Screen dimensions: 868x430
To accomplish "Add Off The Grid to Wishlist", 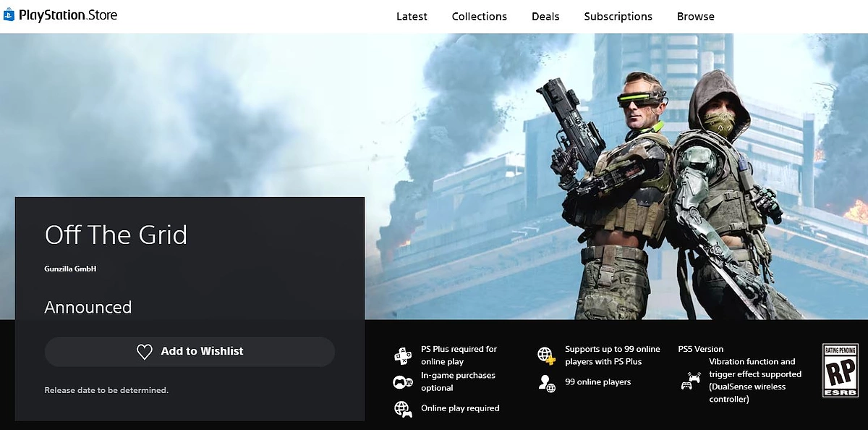I will (190, 351).
